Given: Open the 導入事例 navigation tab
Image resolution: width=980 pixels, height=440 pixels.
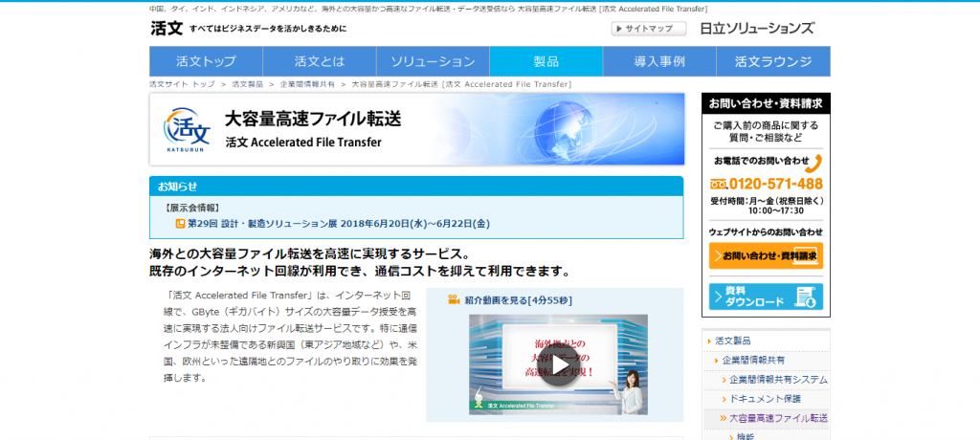Looking at the screenshot, I should (659, 61).
